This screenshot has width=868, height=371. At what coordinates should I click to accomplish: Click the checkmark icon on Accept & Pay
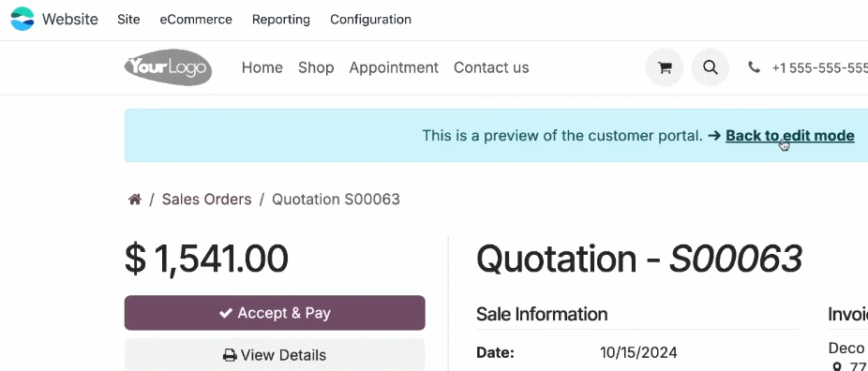click(x=225, y=313)
